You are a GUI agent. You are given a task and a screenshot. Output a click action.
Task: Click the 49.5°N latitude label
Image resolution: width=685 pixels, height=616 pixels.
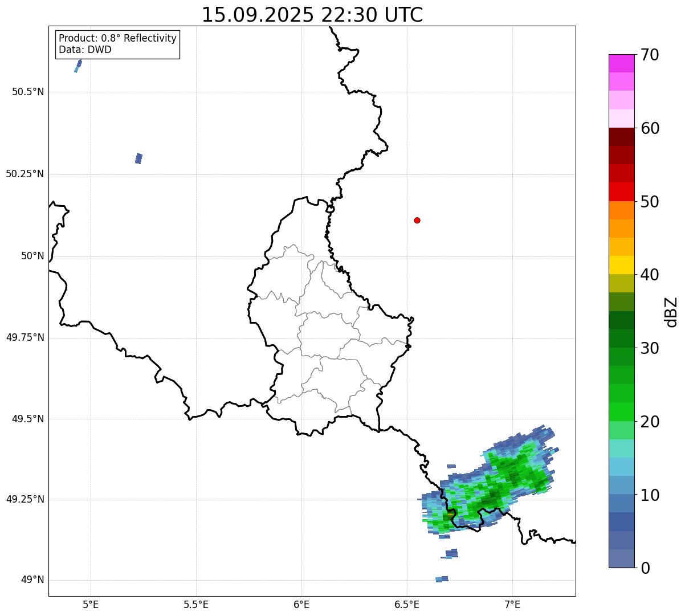[x=28, y=419]
